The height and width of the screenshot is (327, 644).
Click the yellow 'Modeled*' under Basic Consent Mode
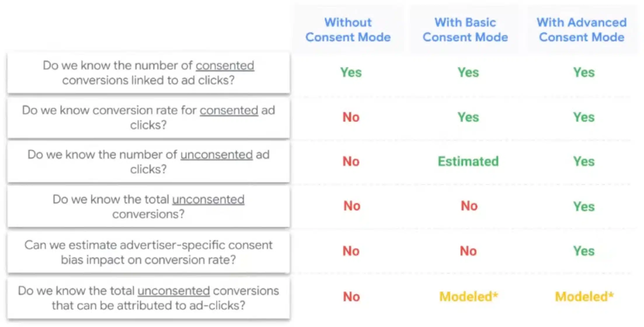pos(469,297)
